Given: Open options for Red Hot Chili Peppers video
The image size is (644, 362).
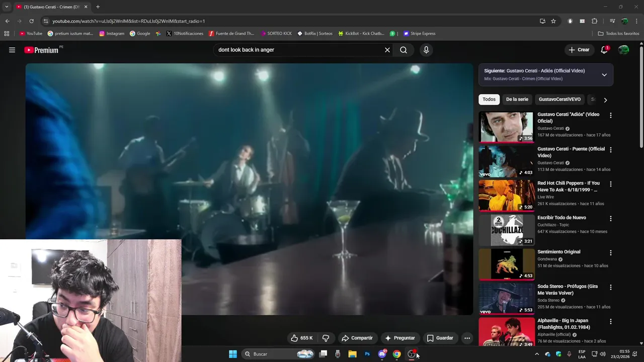Looking at the screenshot, I should (611, 184).
